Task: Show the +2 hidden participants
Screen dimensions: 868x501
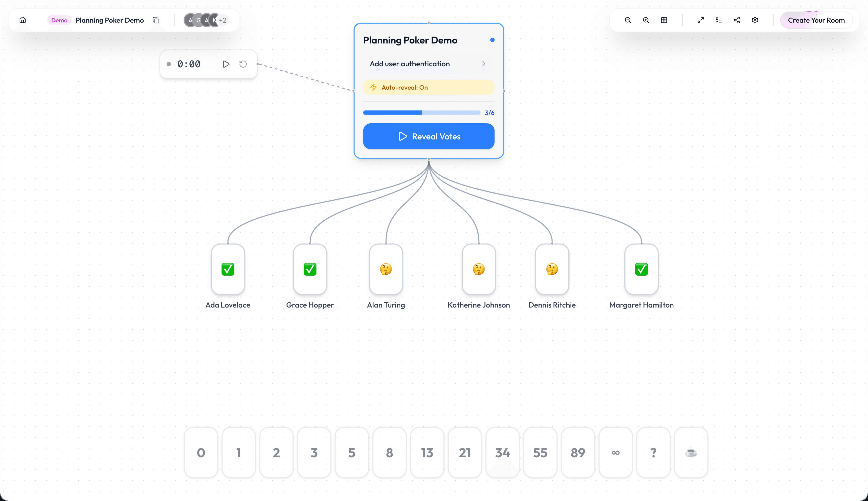Action: tap(222, 20)
